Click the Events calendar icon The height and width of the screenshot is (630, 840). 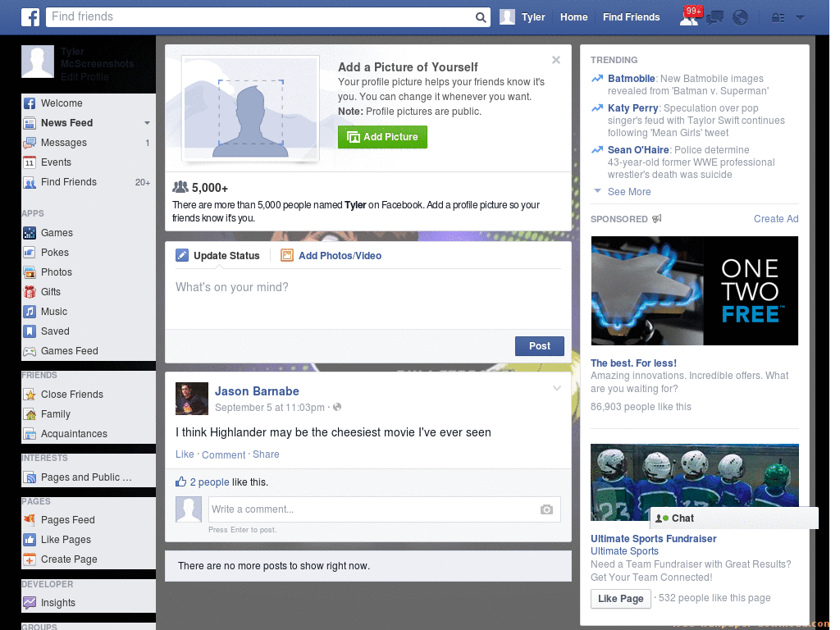(30, 162)
